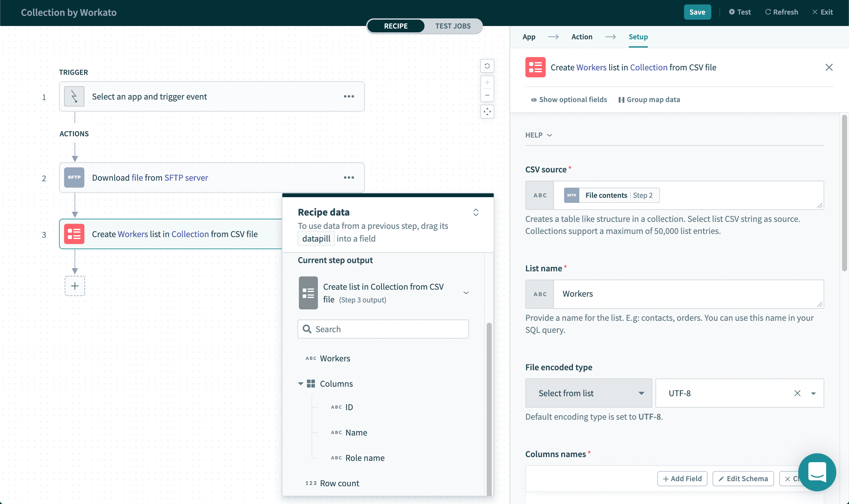Image resolution: width=849 pixels, height=504 pixels.
Task: Toggle Group map data view
Action: tap(649, 100)
